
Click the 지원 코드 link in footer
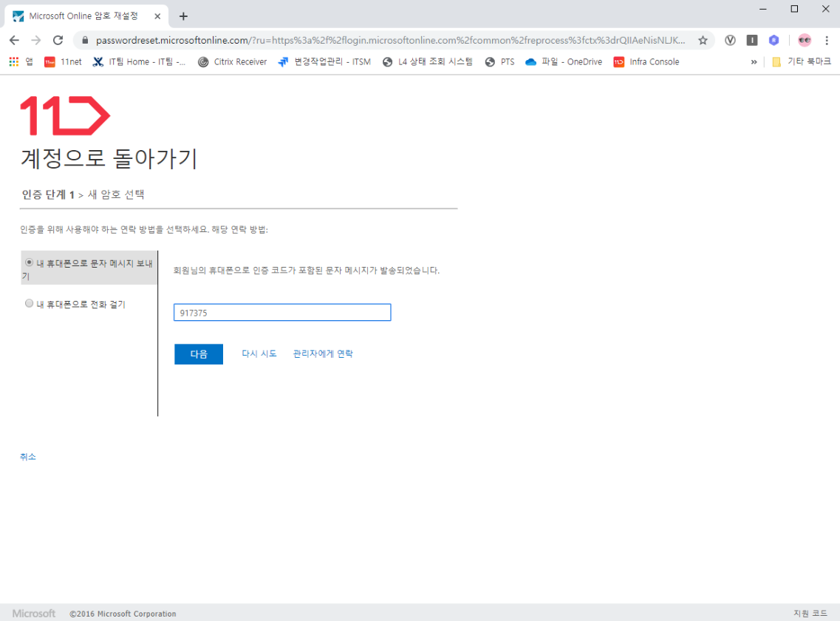coord(810,613)
